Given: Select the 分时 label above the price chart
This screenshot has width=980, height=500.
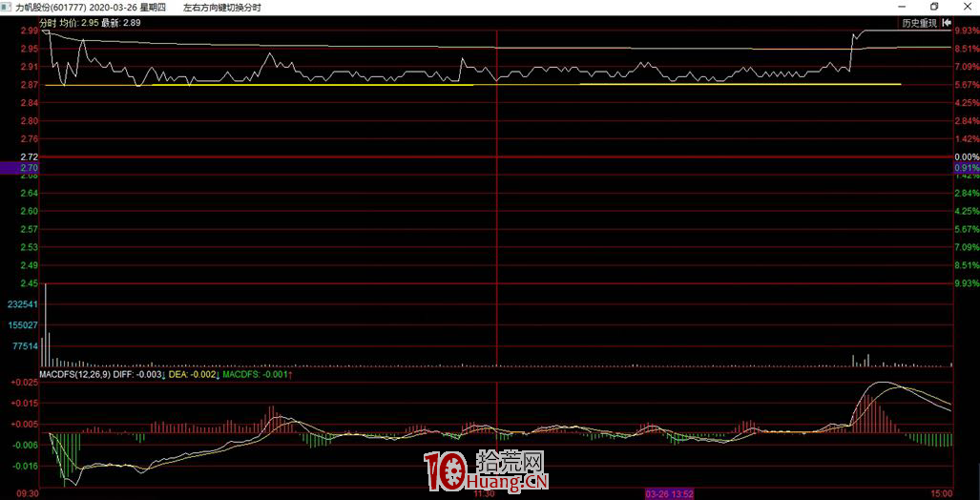Looking at the screenshot, I should (x=49, y=23).
